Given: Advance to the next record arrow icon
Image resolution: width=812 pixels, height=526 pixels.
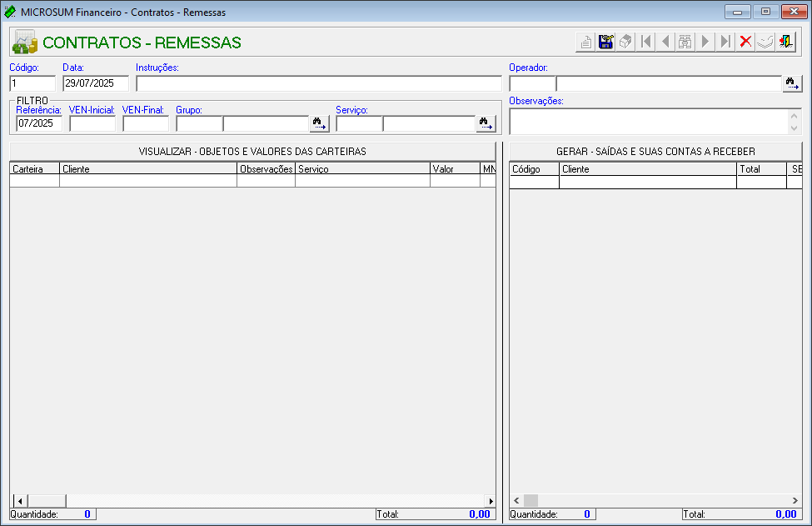Looking at the screenshot, I should [705, 41].
